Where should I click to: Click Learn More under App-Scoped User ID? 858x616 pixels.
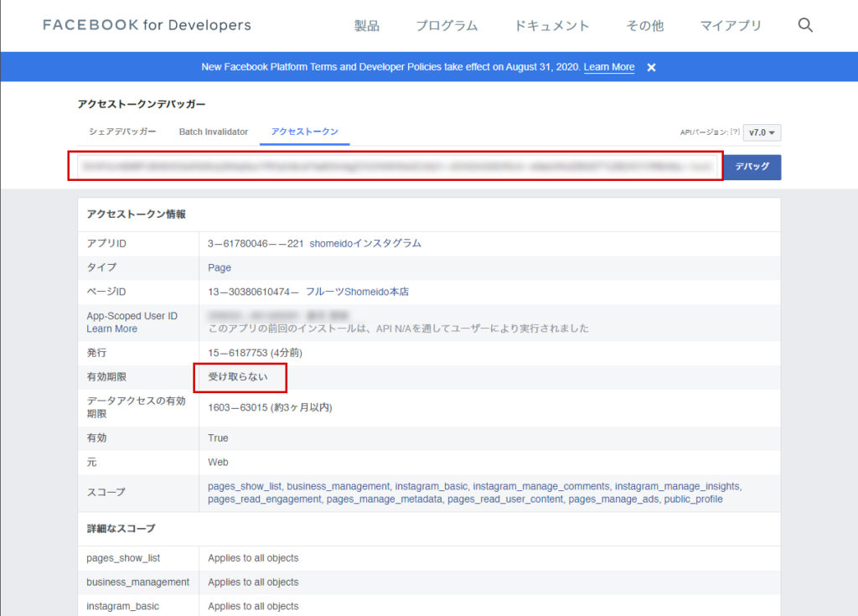111,329
